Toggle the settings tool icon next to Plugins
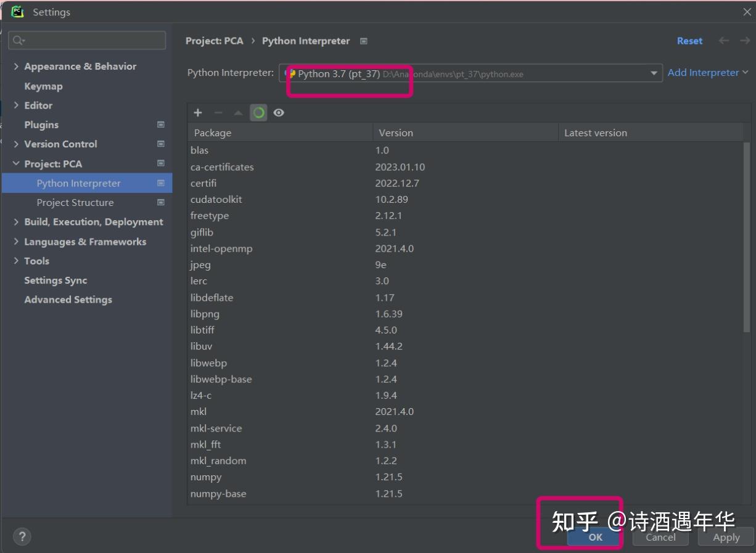 pyautogui.click(x=160, y=125)
